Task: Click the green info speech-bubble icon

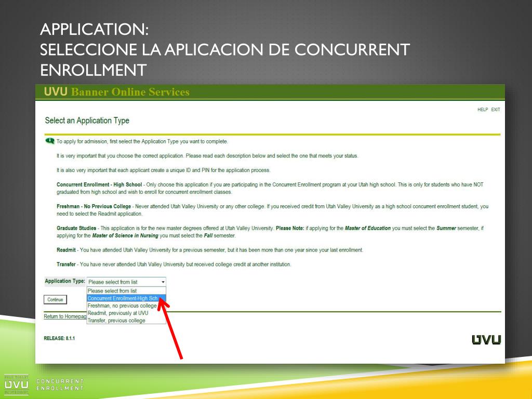Action: pos(50,141)
